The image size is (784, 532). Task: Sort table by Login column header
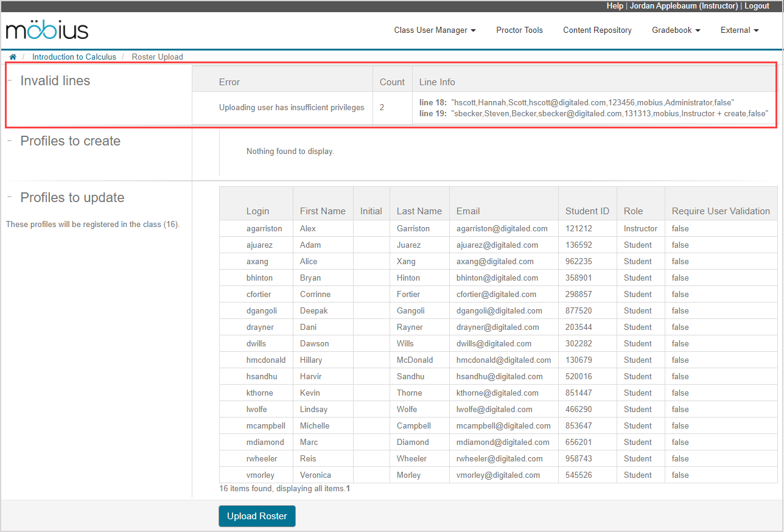coord(257,211)
